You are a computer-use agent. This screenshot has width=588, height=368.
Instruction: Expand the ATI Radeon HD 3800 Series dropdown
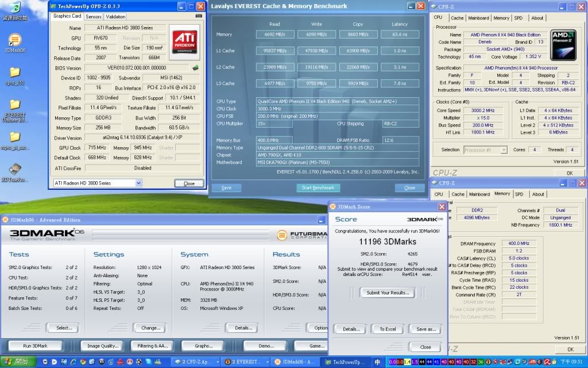(x=138, y=183)
